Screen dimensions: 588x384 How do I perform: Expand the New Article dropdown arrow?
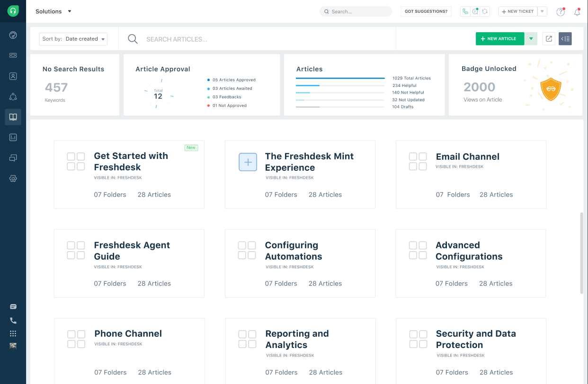pos(531,39)
